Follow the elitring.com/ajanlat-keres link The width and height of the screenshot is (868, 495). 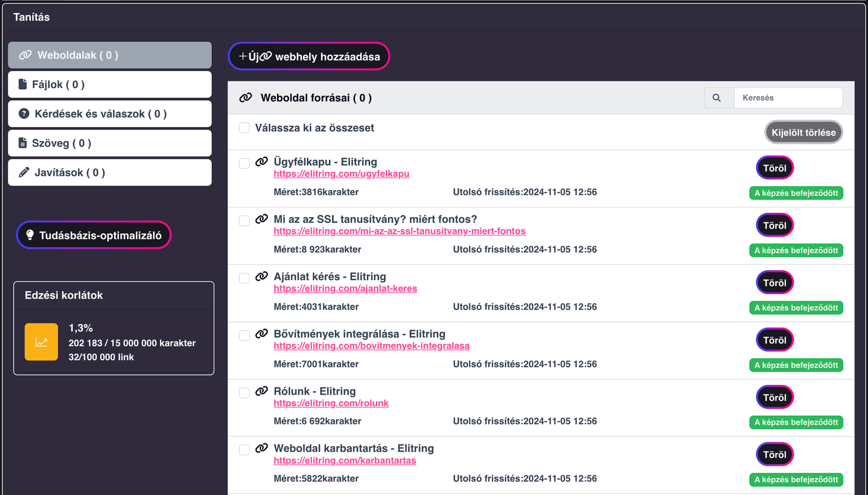pyautogui.click(x=345, y=289)
